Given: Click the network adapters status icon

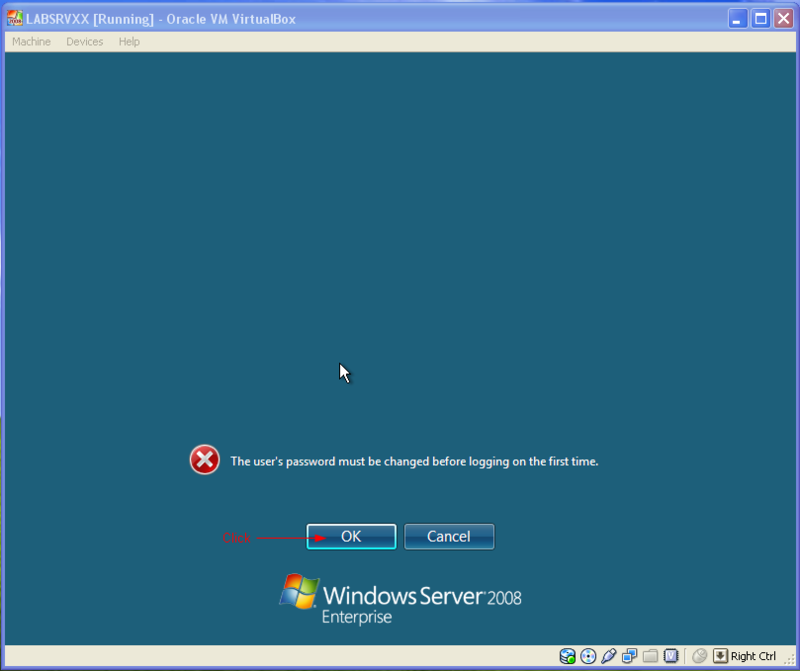Looking at the screenshot, I should (x=630, y=656).
